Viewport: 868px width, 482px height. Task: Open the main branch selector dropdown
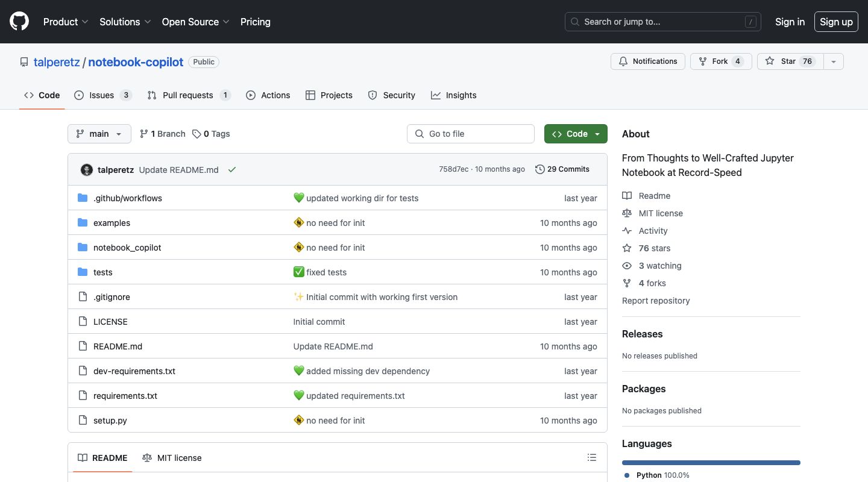coord(99,134)
